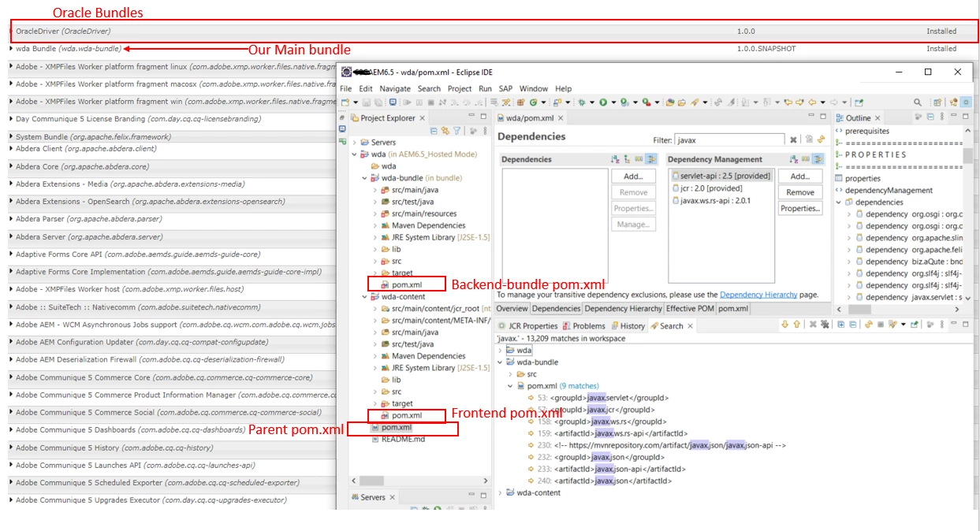Click Project Explorer filter funnel icon

[456, 132]
